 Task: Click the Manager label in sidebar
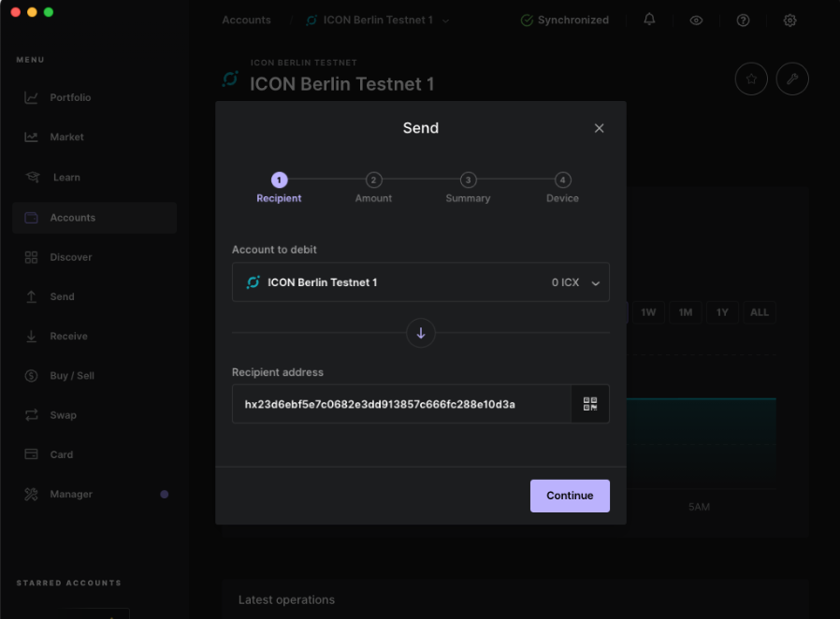click(x=71, y=495)
